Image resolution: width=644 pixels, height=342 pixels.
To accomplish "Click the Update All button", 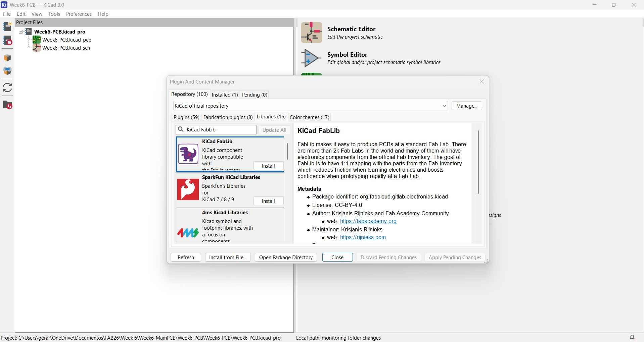I will point(274,130).
